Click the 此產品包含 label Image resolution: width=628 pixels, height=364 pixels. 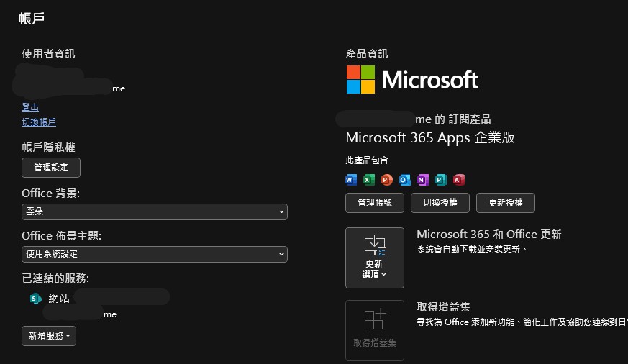[x=367, y=160]
